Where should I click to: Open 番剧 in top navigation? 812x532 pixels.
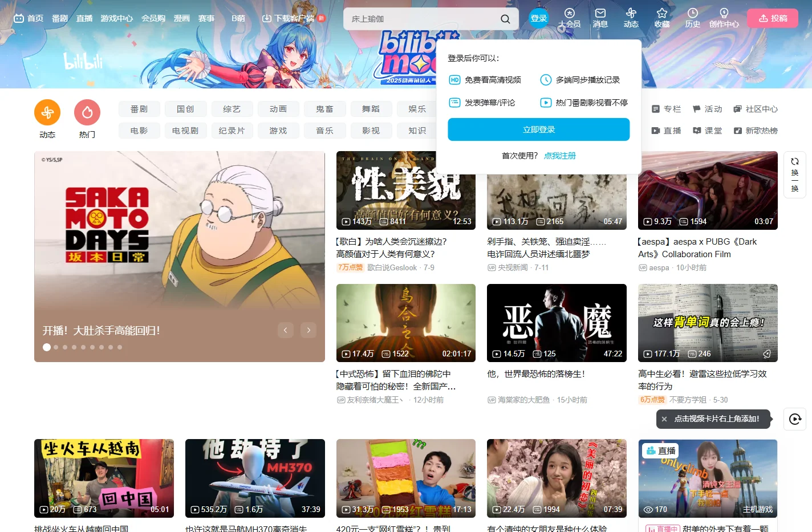tap(60, 18)
